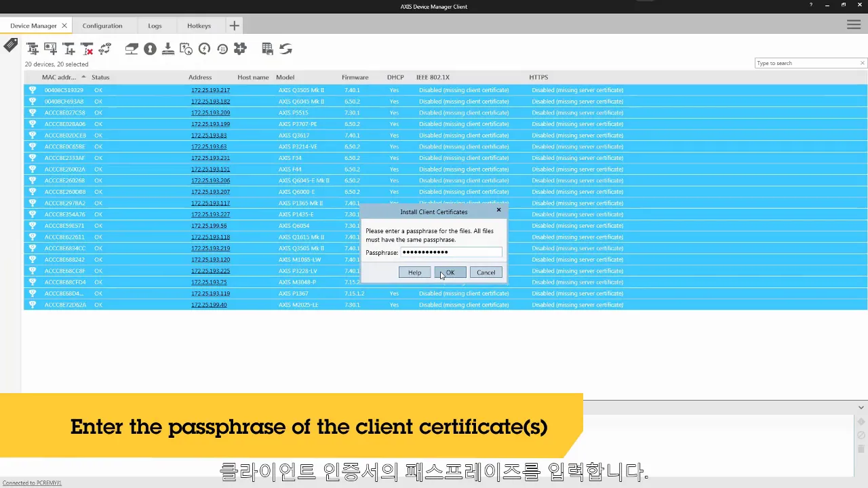The image size is (868, 488).
Task: Sort by DHCP column header
Action: click(x=395, y=77)
